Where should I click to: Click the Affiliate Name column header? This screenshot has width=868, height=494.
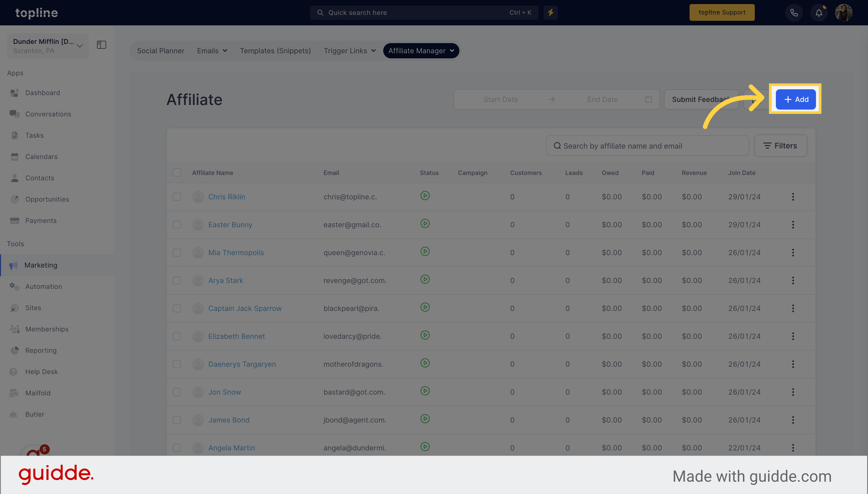point(212,173)
